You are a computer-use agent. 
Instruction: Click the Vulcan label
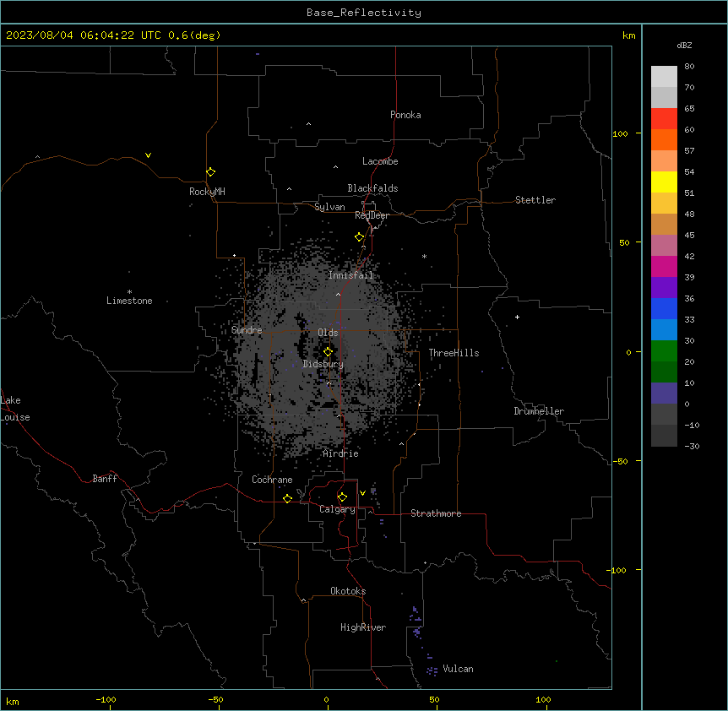(x=458, y=669)
